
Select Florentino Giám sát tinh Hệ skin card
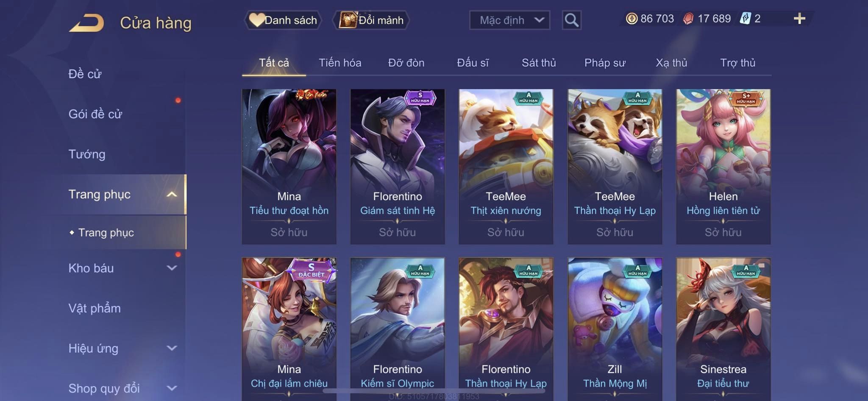point(398,167)
